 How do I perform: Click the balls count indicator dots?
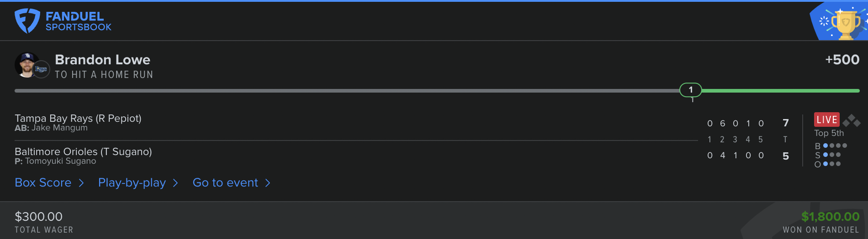(835, 146)
